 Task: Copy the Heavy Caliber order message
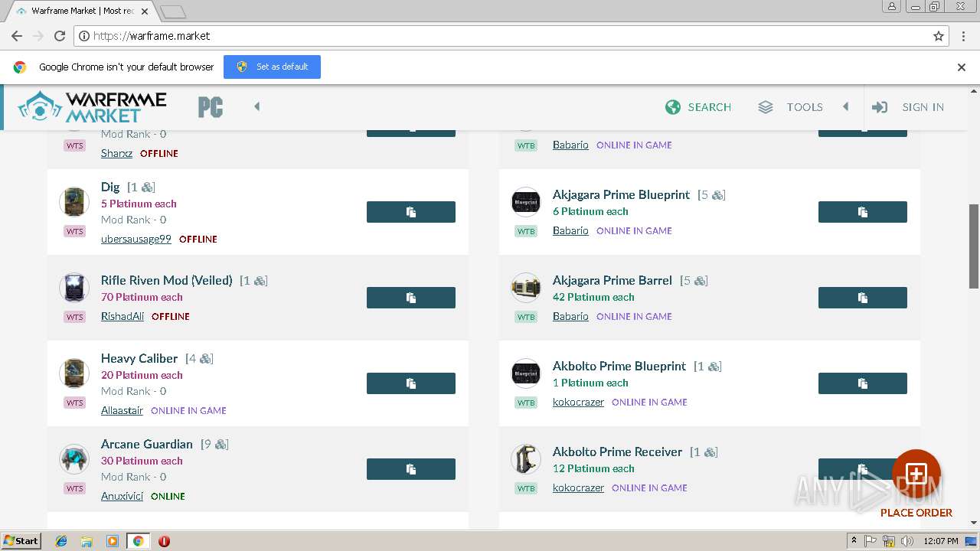tap(411, 383)
